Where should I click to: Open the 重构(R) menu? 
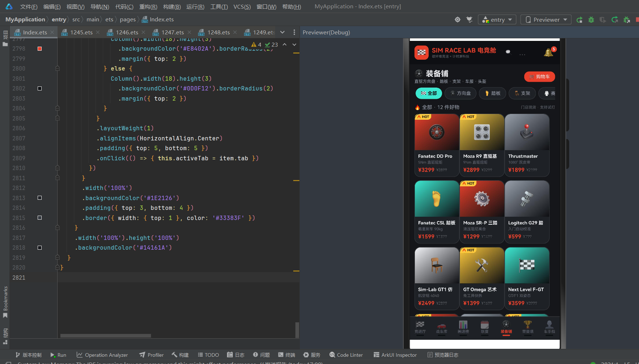point(148,7)
